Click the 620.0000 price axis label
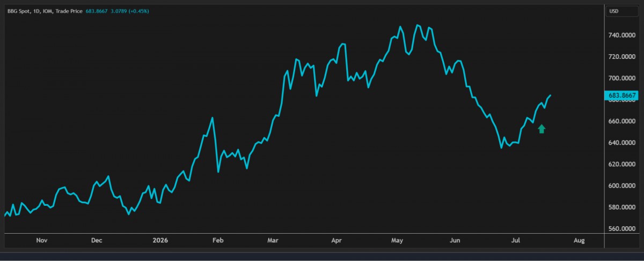The width and height of the screenshot is (644, 261). (622, 164)
